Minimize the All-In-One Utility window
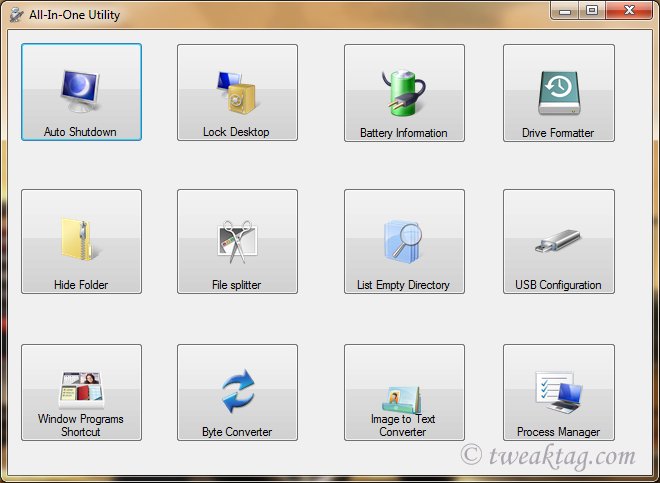The width and height of the screenshot is (660, 483). point(564,11)
